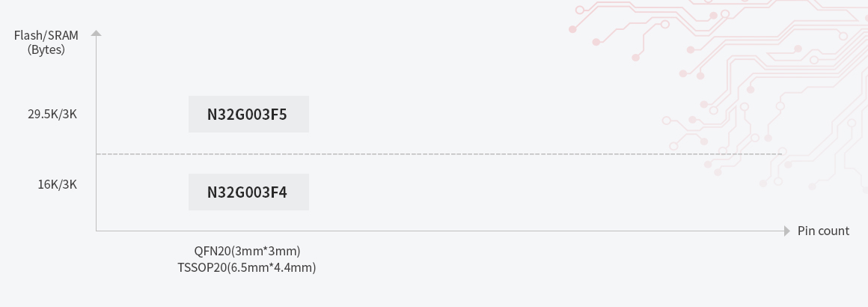
Task: Click the TSSOP20(6.5mm*4.4mm) package label
Action: tap(247, 267)
